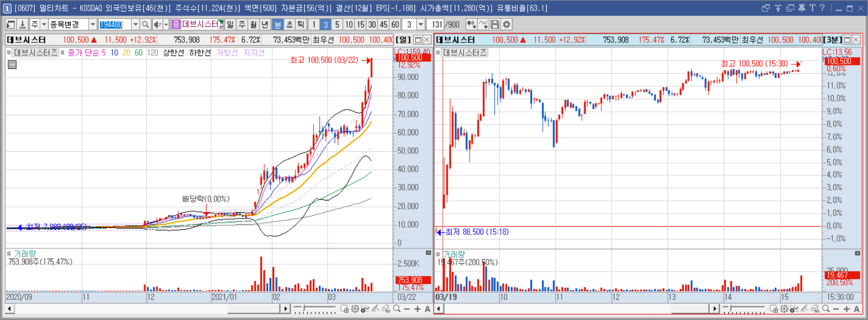Toggle 데브시스터즈 legend box in daily chart

click(9, 53)
